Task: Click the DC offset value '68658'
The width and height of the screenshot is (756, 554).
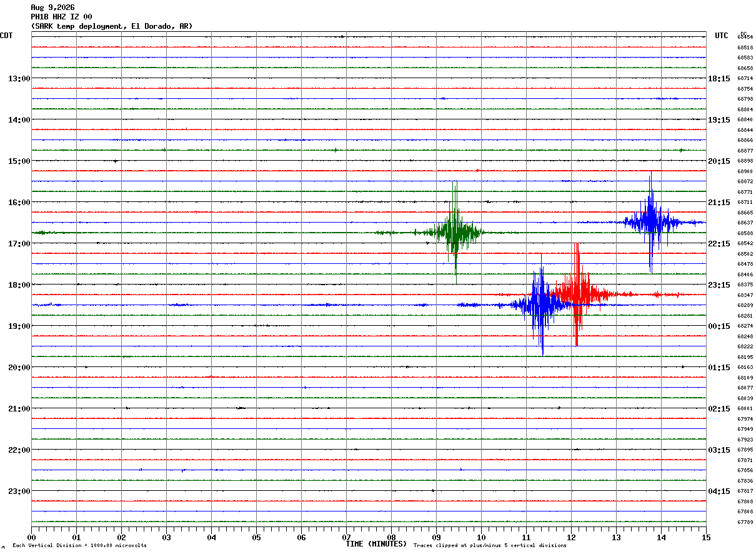Action: [x=745, y=68]
